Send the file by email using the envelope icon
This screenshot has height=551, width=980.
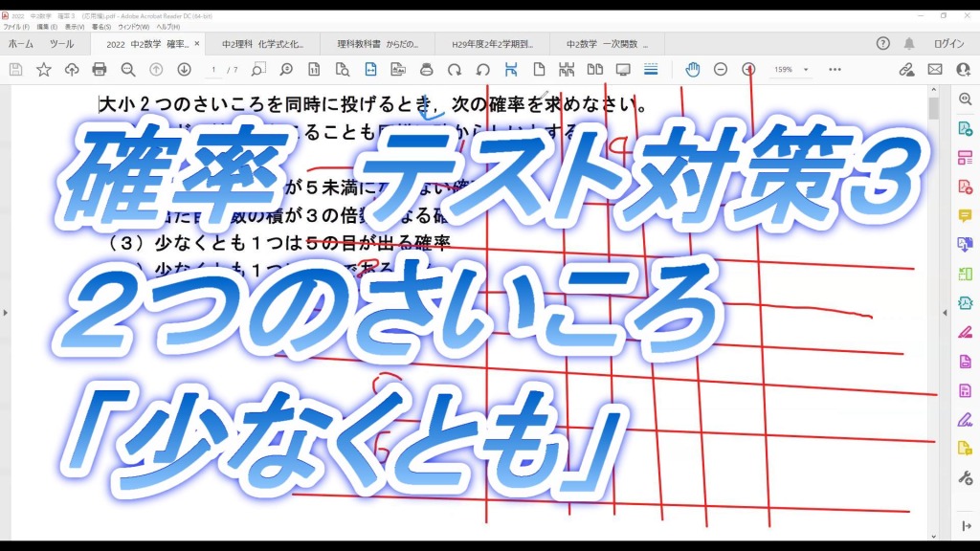tap(935, 70)
